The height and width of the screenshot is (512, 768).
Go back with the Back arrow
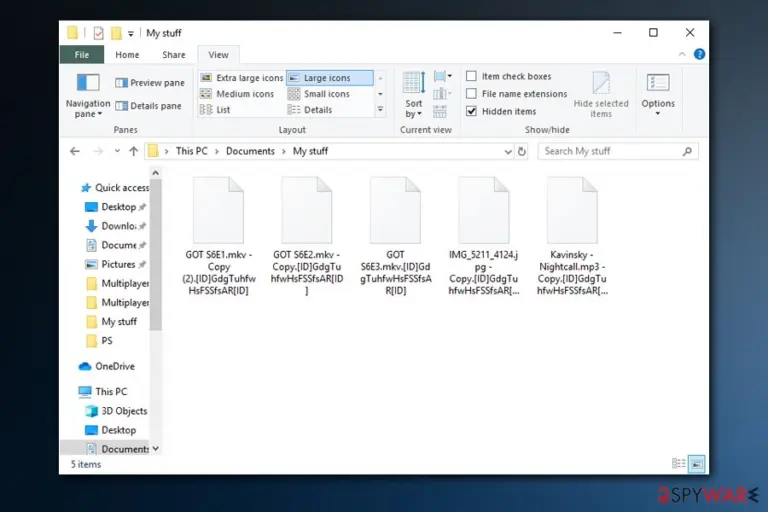point(75,151)
